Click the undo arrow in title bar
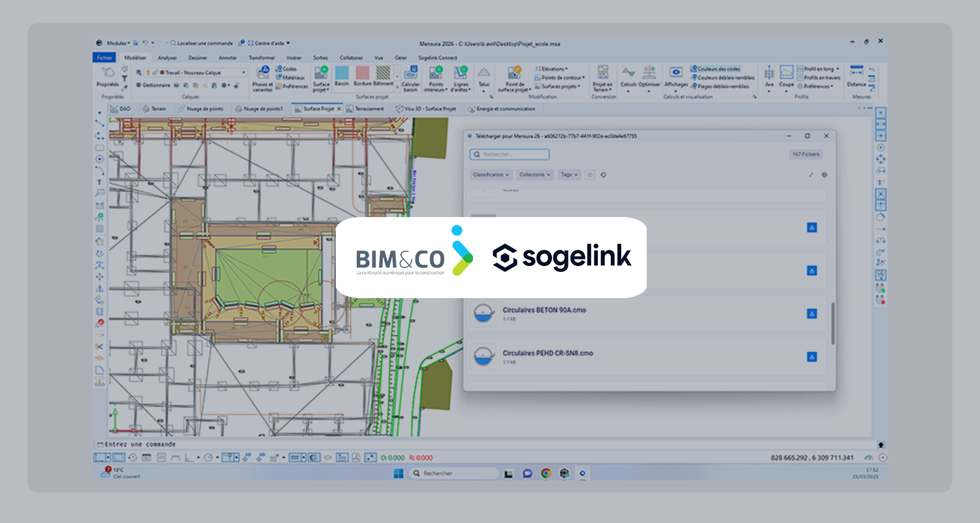Screen dimensions: 980x523 pos(145,43)
